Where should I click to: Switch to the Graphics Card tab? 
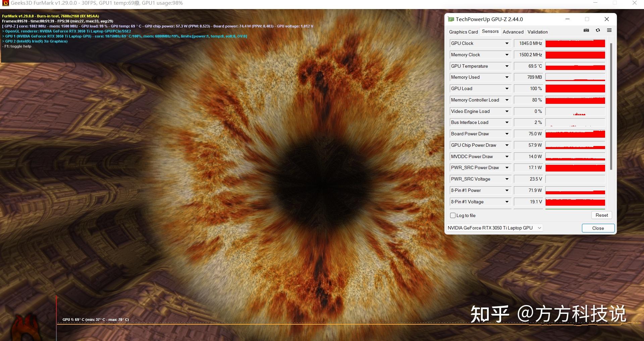pyautogui.click(x=463, y=32)
